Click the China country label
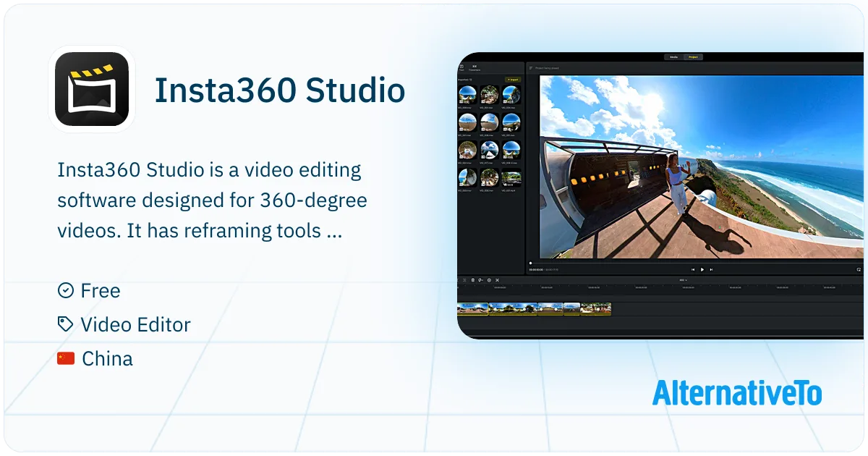The height and width of the screenshot is (456, 868). click(107, 359)
